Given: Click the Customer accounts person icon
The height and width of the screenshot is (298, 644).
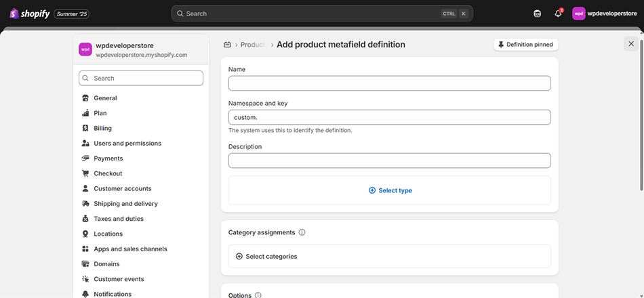Looking at the screenshot, I should [85, 188].
